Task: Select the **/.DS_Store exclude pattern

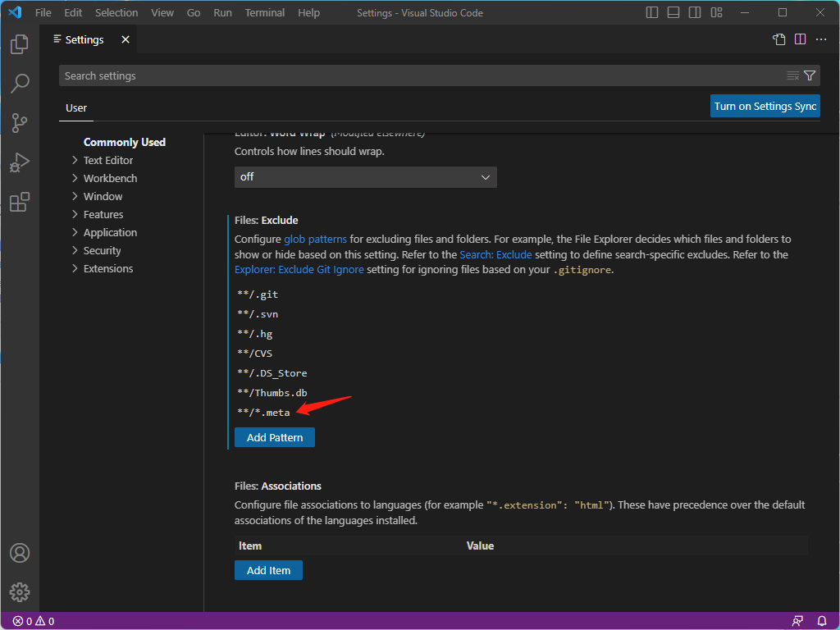Action: tap(272, 373)
